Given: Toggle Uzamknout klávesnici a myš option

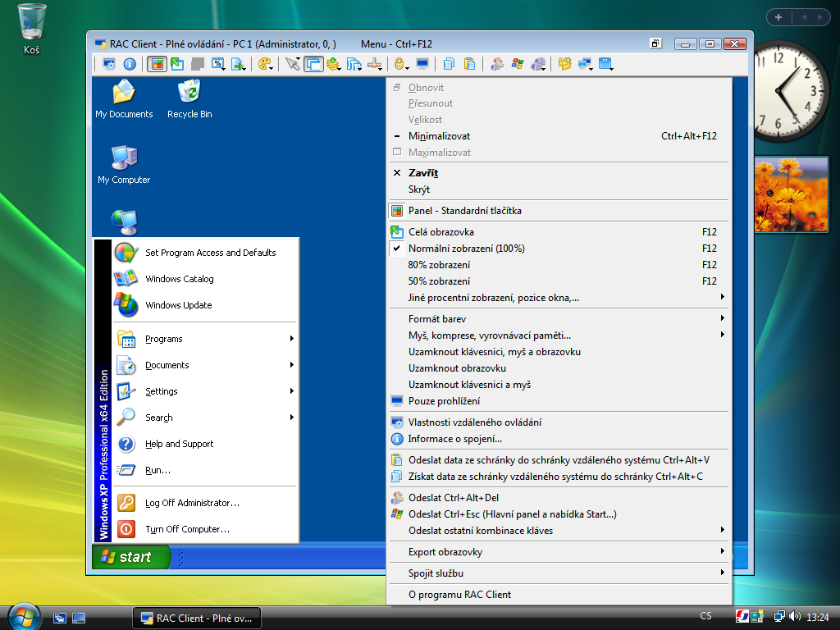Looking at the screenshot, I should pyautogui.click(x=559, y=385).
